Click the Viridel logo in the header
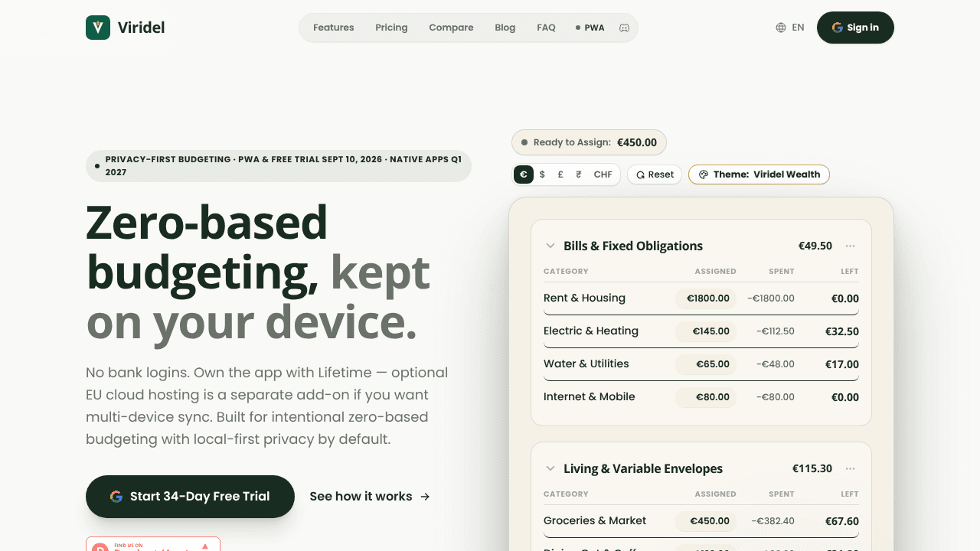The image size is (980, 551). (125, 28)
